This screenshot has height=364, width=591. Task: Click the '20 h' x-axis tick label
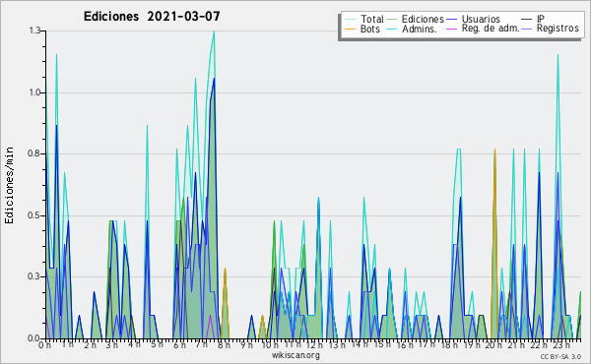[x=493, y=345]
